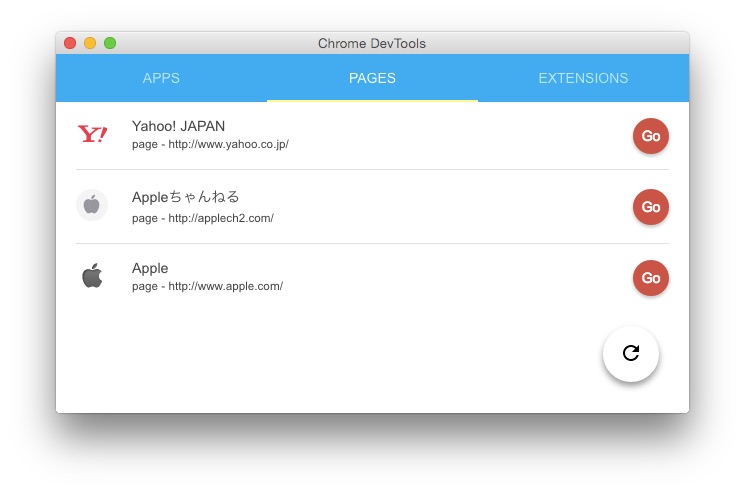This screenshot has width=745, height=493.
Task: Switch to the APPS tab
Action: [x=161, y=78]
